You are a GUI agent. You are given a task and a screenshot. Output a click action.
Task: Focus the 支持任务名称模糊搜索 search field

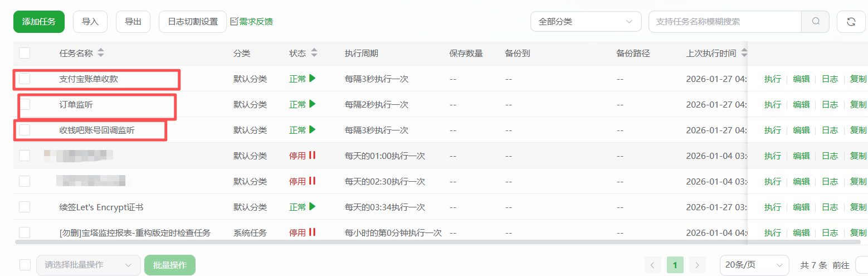tap(724, 22)
